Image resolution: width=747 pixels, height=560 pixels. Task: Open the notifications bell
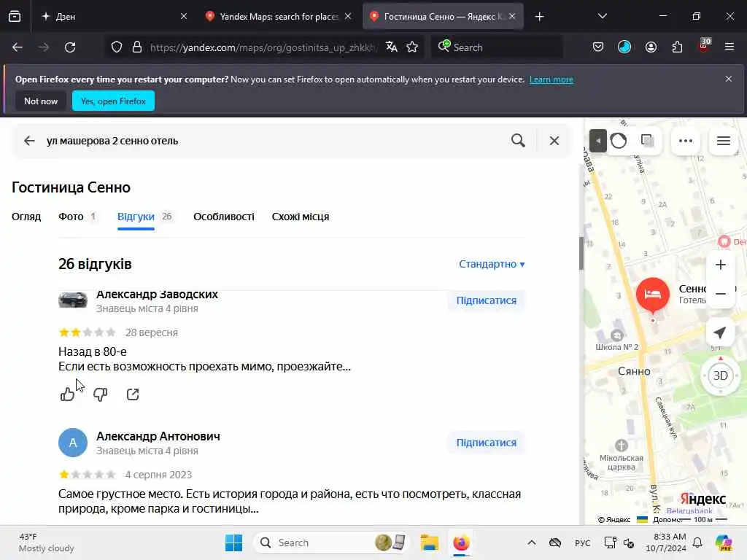pos(697,542)
